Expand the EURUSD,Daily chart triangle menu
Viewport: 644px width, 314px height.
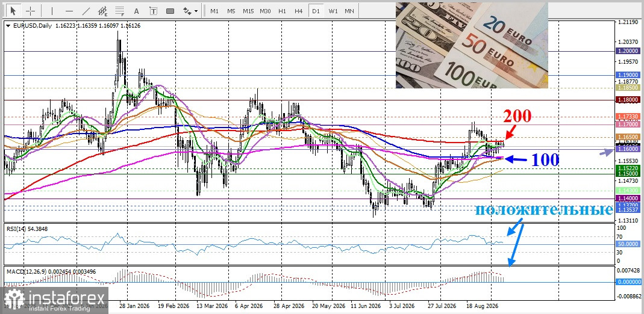tap(8, 26)
